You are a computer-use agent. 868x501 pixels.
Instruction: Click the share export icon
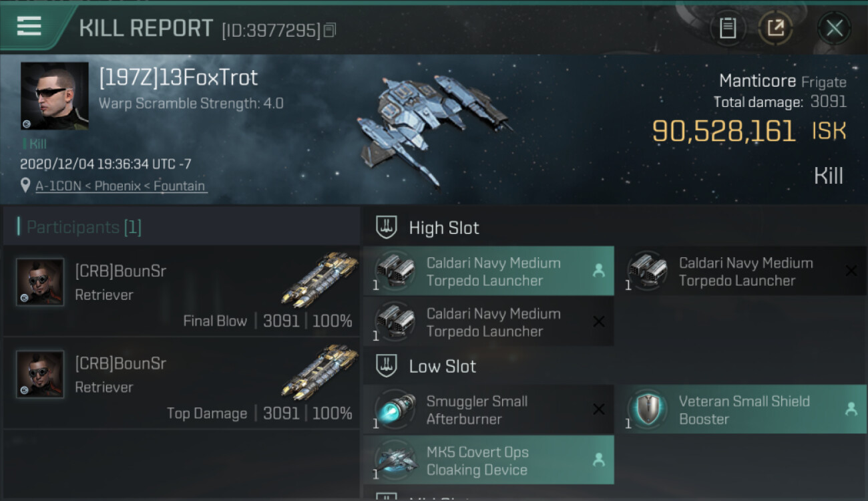775,29
